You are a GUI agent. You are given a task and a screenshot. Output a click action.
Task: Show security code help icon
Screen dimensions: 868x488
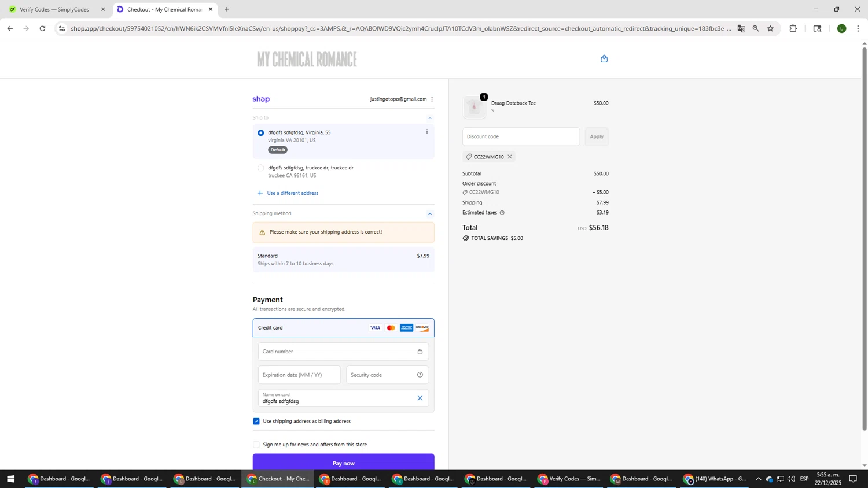coord(420,375)
